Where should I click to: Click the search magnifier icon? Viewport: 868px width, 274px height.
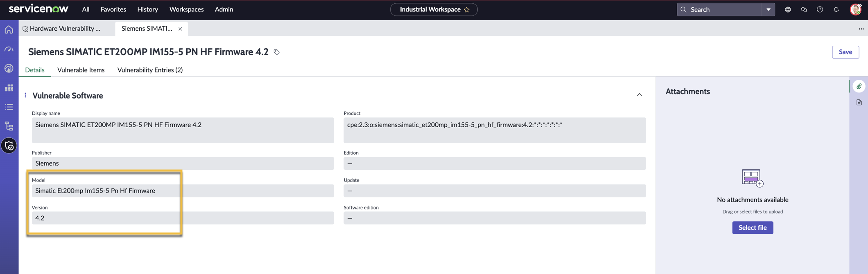point(683,9)
